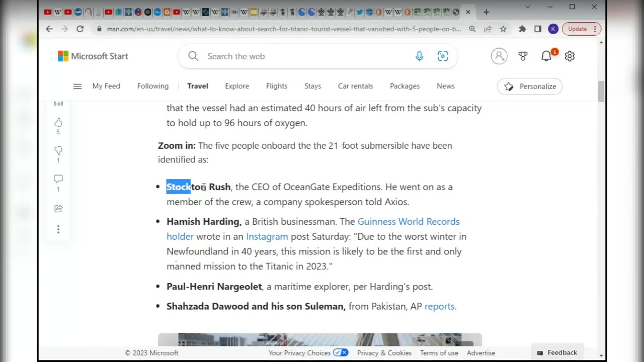The width and height of the screenshot is (644, 362).
Task: Open visual search camera icon
Action: click(x=443, y=56)
